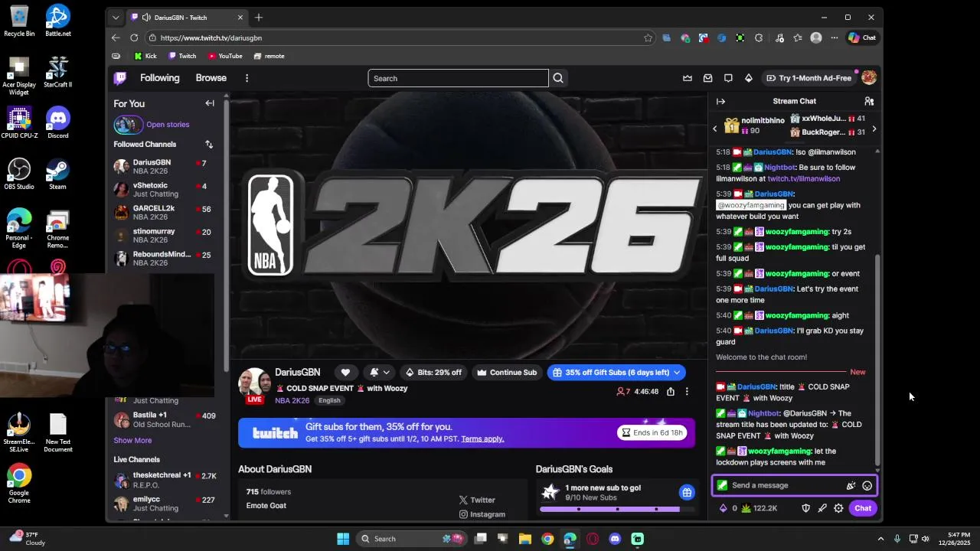Click the Bits balance diamond icon
The image size is (980, 551).
[x=723, y=508]
